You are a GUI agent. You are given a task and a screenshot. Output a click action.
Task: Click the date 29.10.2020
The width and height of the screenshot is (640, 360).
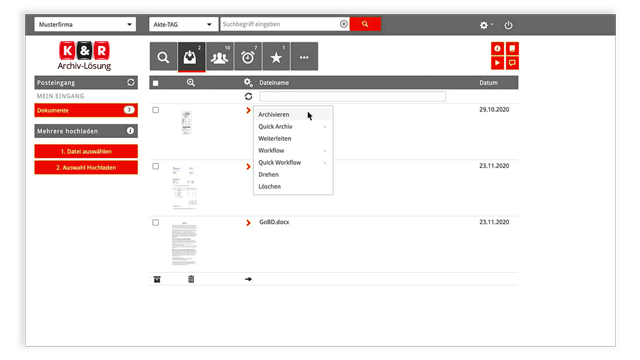pyautogui.click(x=494, y=109)
